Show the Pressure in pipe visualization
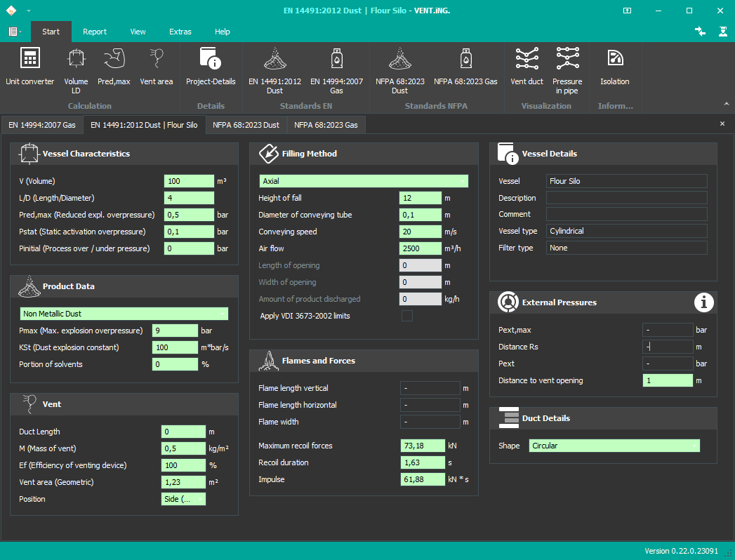This screenshot has width=735, height=560. pyautogui.click(x=567, y=67)
